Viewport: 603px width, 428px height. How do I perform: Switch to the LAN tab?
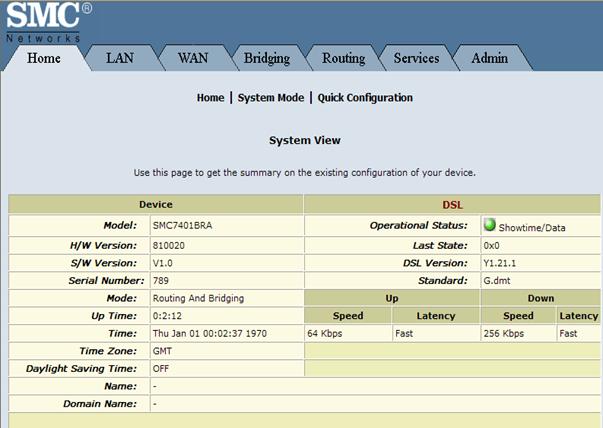click(x=120, y=58)
